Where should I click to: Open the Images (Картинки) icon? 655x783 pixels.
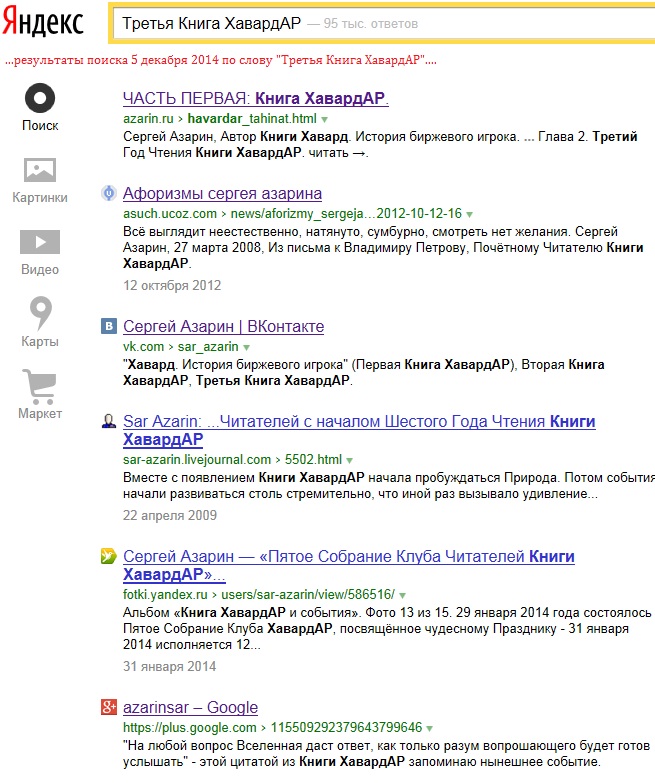40,169
